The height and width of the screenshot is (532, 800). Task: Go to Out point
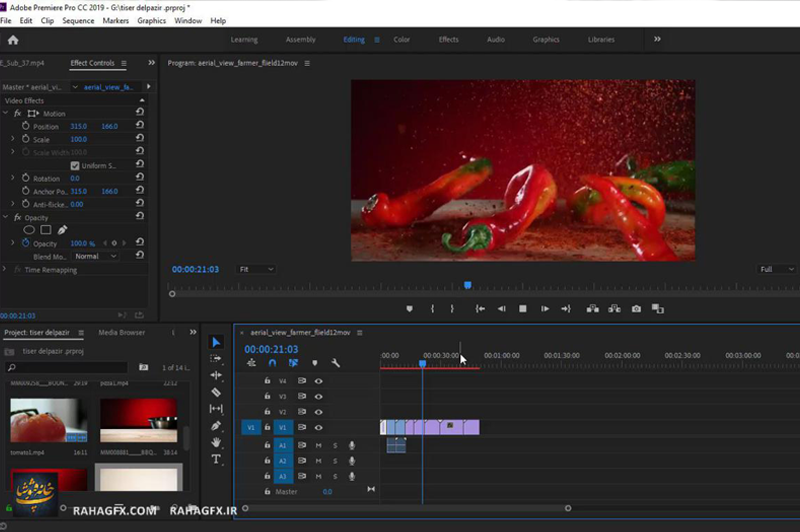(x=566, y=309)
